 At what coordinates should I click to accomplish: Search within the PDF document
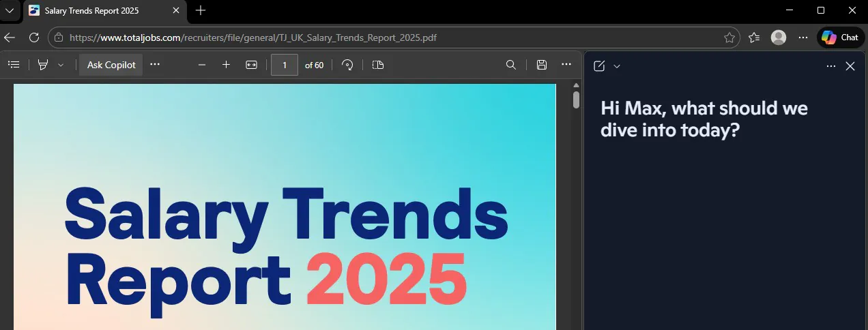(x=510, y=65)
